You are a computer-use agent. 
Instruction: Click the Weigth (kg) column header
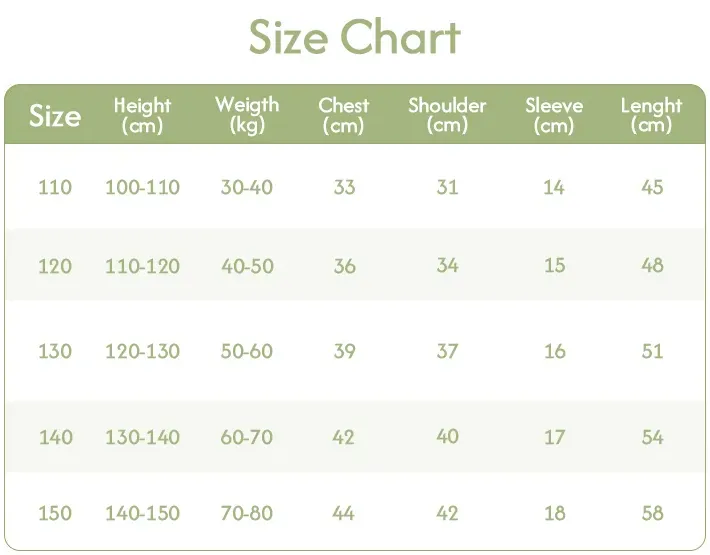tap(247, 115)
